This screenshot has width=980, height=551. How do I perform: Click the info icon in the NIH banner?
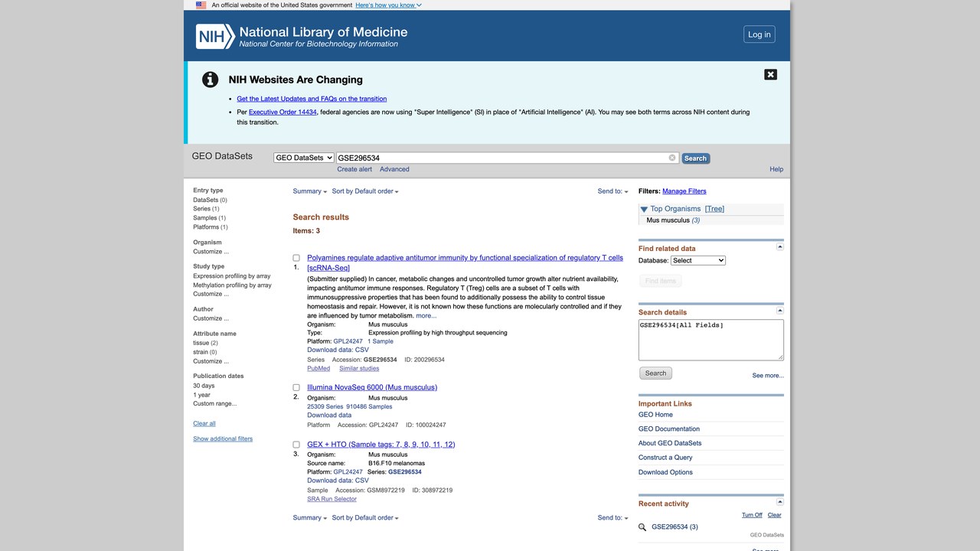click(x=210, y=80)
